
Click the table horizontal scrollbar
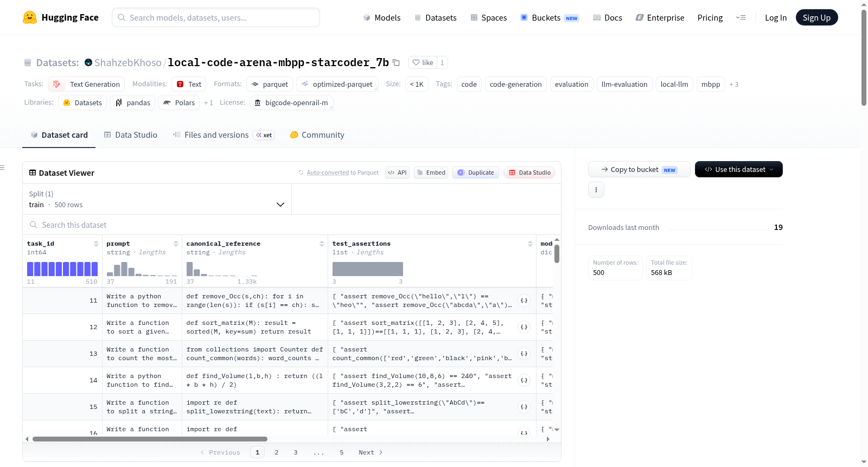tap(150, 439)
